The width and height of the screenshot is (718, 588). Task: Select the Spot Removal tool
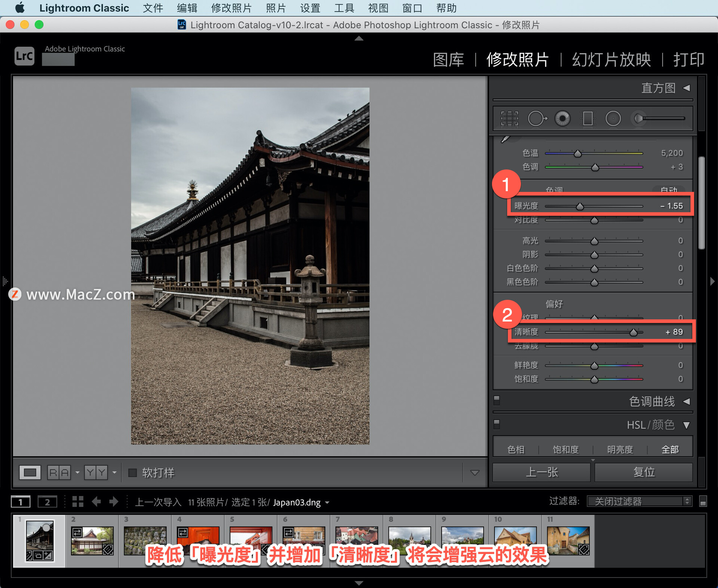pos(537,118)
